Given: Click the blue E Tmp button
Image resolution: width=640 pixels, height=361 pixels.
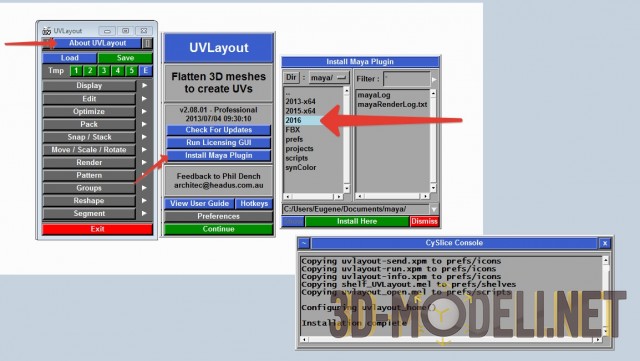Looking at the screenshot, I should click(x=145, y=71).
